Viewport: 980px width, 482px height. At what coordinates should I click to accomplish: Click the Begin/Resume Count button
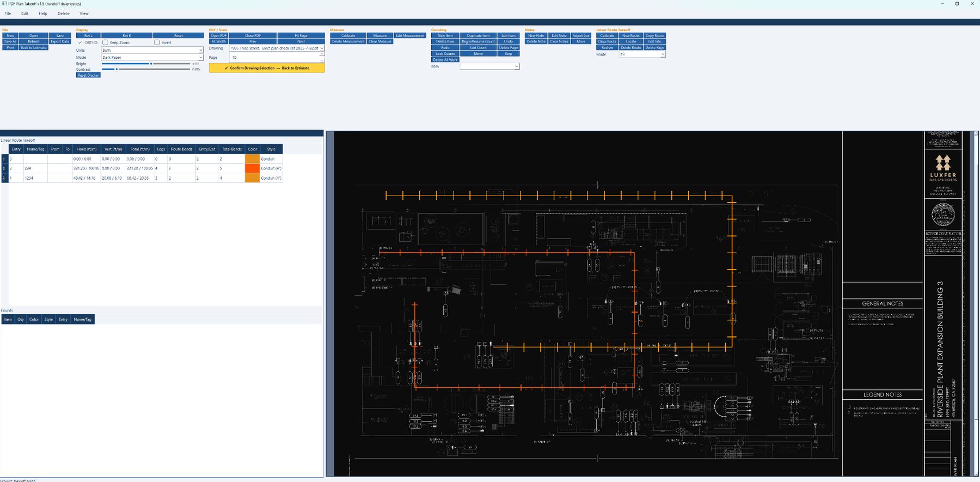pyautogui.click(x=478, y=41)
